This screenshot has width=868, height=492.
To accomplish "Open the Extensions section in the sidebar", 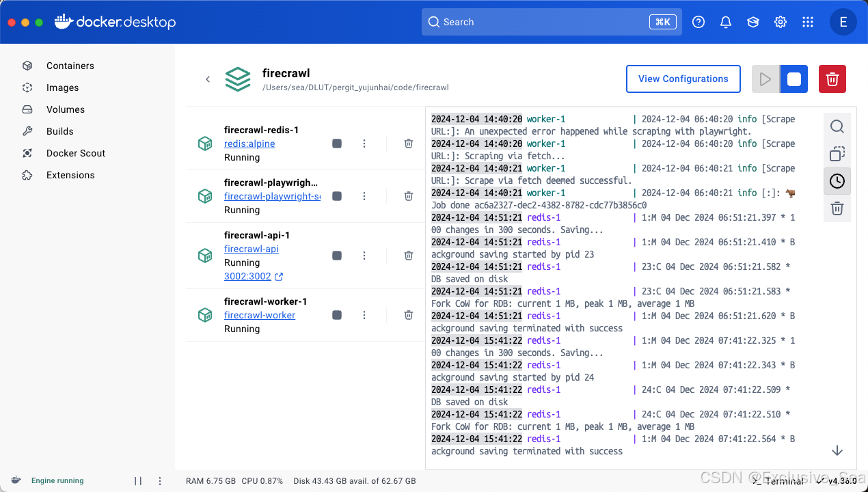I will click(70, 175).
